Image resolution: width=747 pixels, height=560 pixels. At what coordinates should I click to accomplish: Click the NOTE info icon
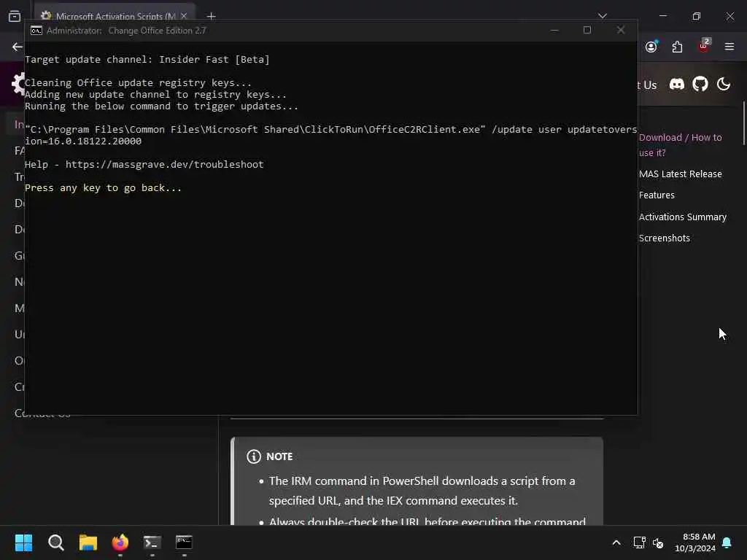pos(253,456)
